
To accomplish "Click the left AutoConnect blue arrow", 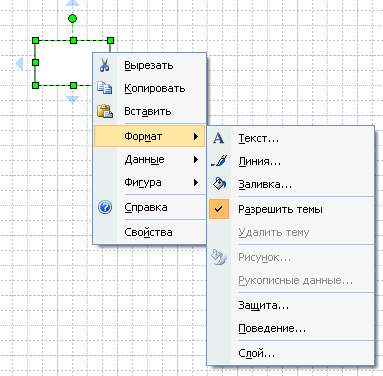I will tap(19, 63).
